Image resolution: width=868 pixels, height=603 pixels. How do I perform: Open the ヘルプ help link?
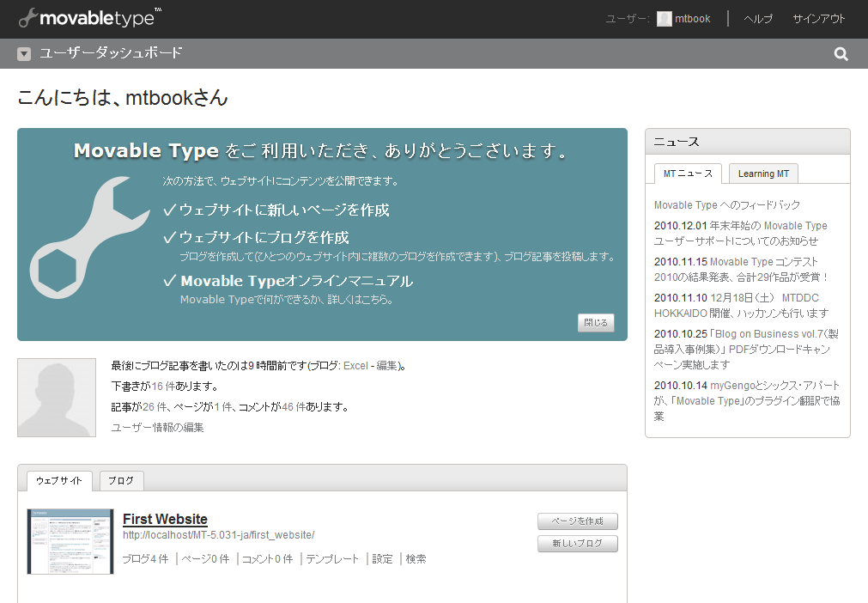[x=758, y=19]
